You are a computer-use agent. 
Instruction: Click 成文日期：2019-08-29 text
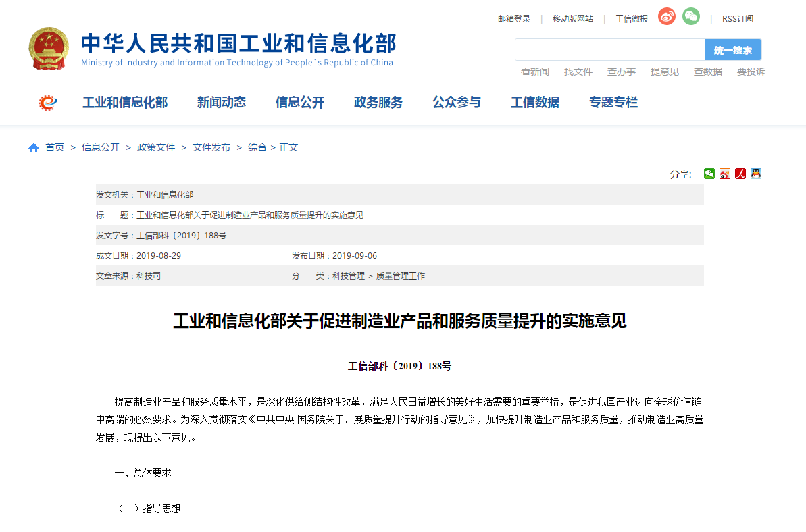138,256
